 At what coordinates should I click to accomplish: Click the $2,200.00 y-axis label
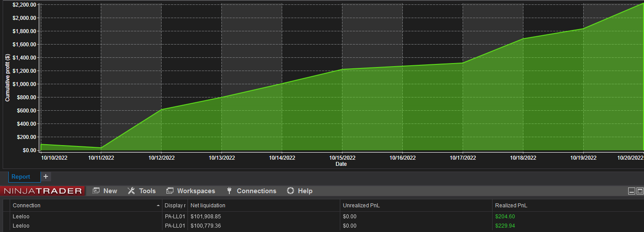[24, 5]
